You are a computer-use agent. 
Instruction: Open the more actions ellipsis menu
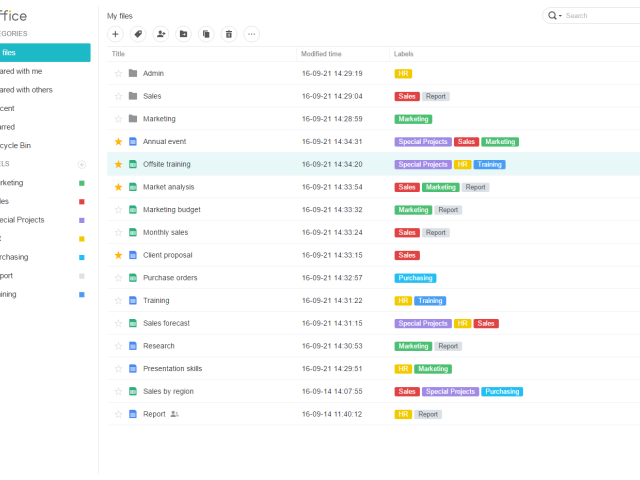251,34
